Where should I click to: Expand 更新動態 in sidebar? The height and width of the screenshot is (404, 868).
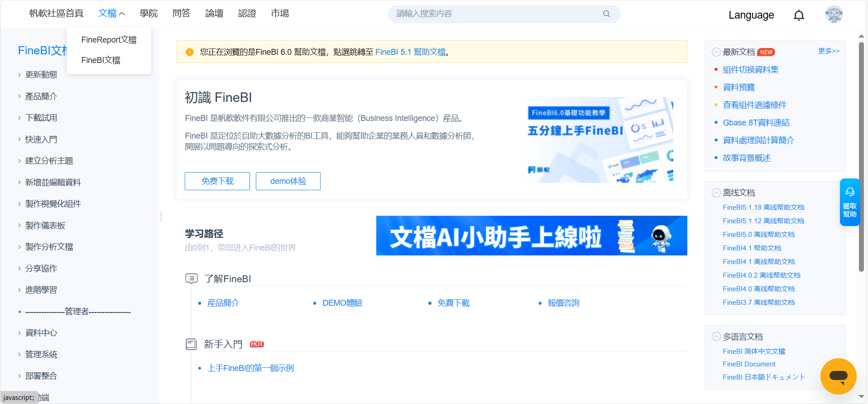[19, 75]
